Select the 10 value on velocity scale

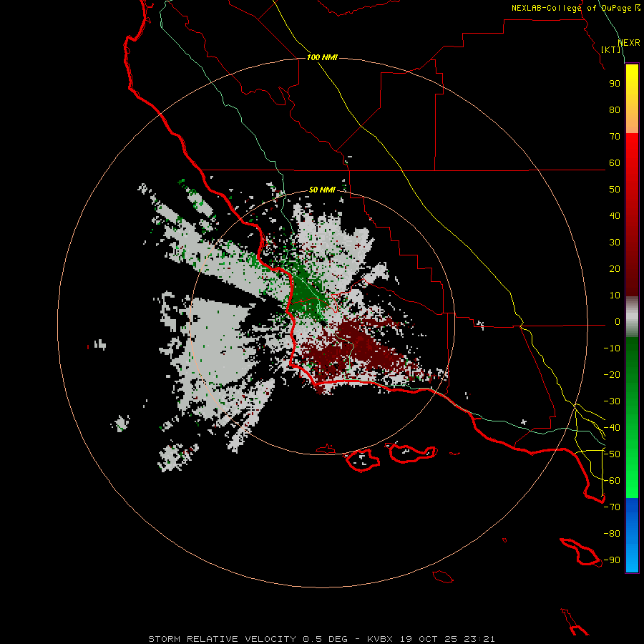coord(615,296)
